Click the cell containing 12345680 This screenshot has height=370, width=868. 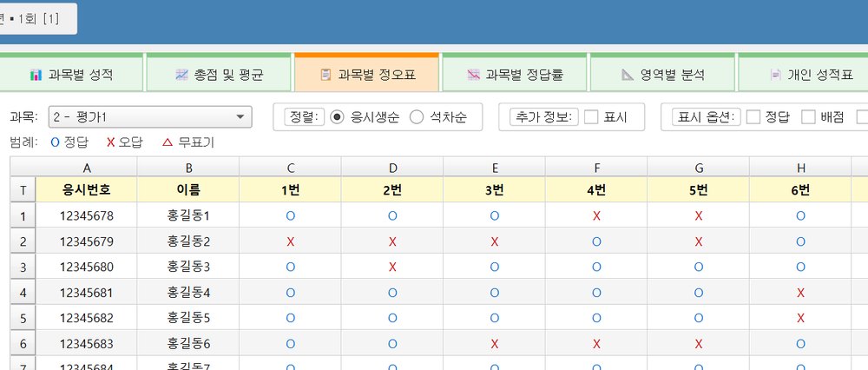pos(86,267)
